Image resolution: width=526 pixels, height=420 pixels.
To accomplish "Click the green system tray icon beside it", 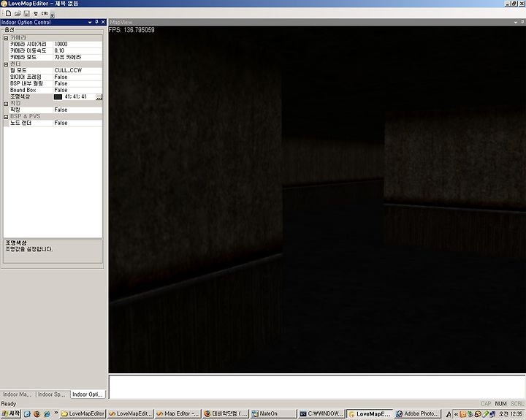I will coord(470,414).
